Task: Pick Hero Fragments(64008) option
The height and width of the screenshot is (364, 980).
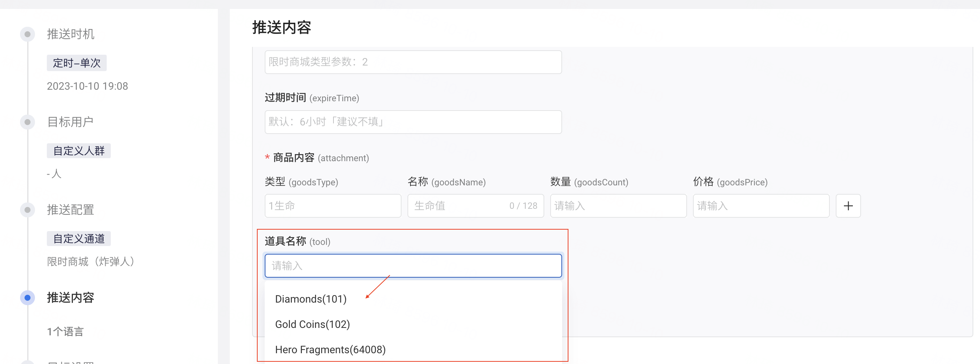Action: click(330, 349)
